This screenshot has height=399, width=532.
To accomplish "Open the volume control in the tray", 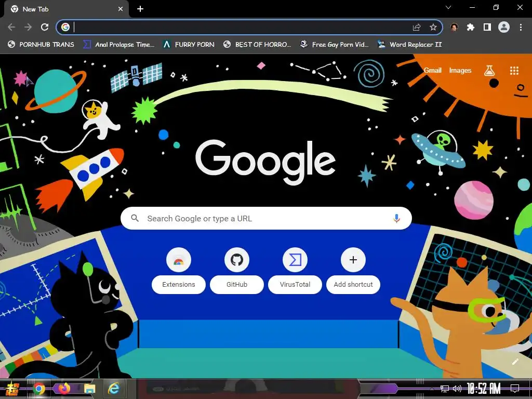I will coord(457,389).
